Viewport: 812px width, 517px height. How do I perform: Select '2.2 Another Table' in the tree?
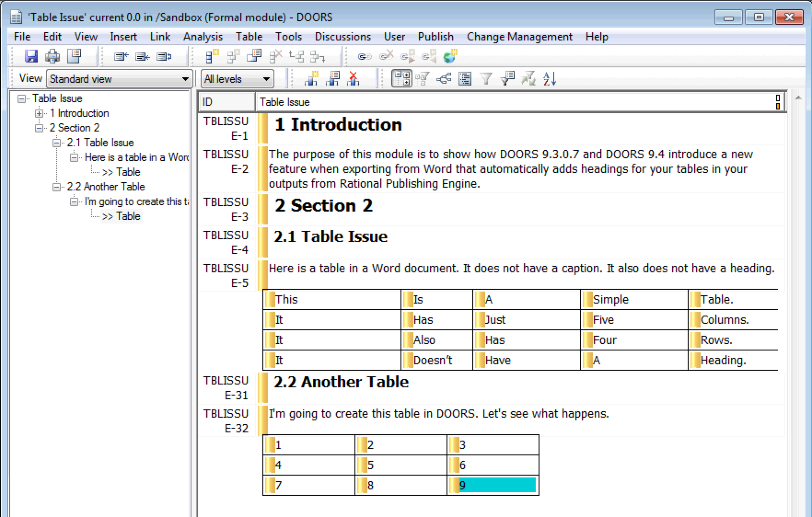point(106,187)
